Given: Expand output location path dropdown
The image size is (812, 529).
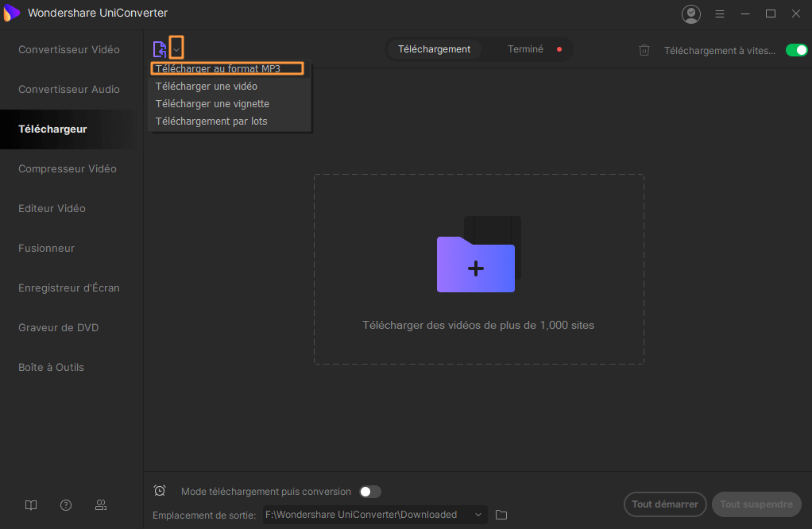Looking at the screenshot, I should [478, 515].
